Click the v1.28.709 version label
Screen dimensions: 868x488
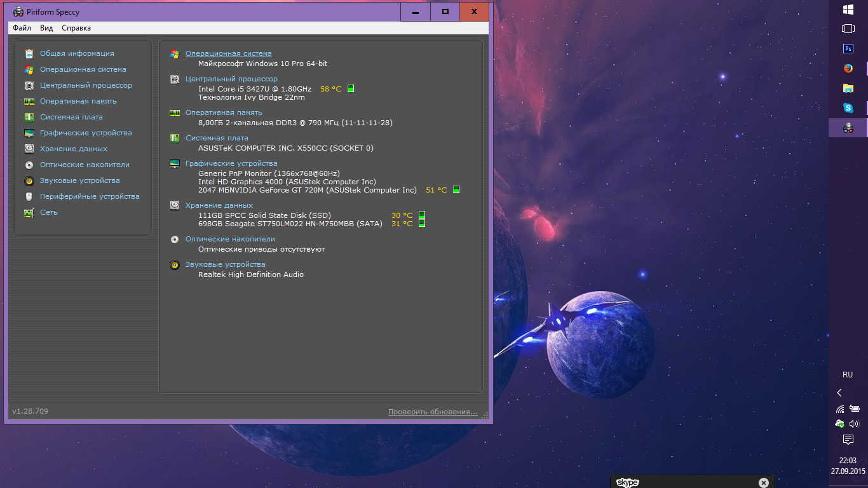pyautogui.click(x=31, y=411)
